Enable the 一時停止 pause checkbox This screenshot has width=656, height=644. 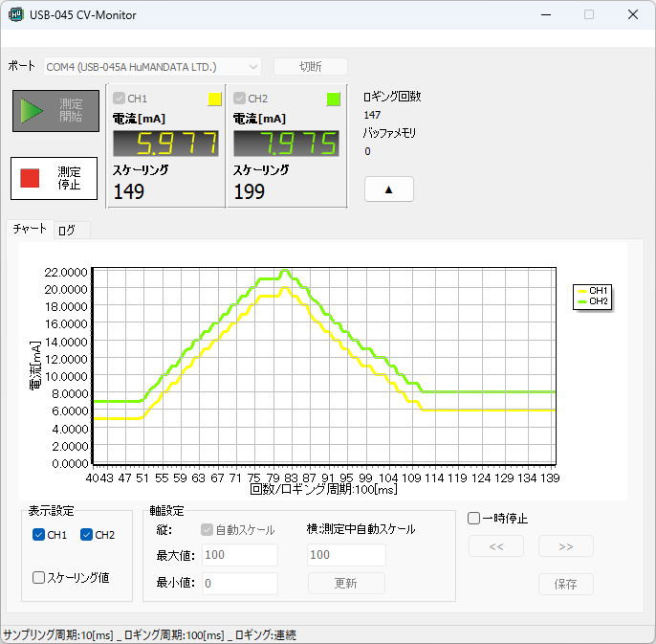474,519
